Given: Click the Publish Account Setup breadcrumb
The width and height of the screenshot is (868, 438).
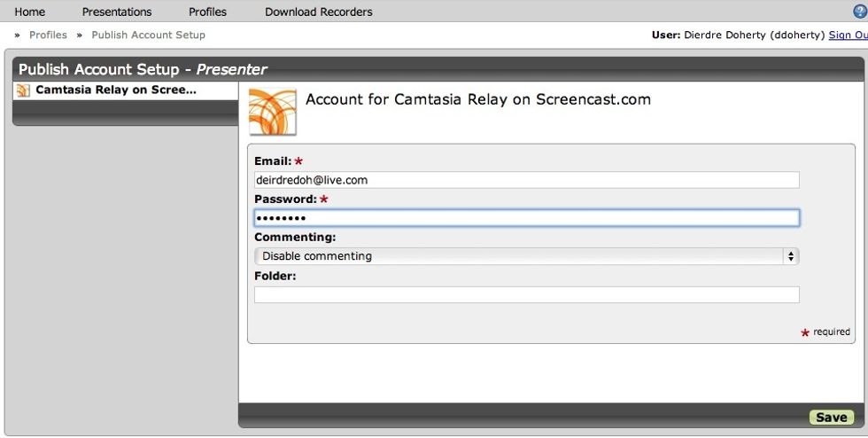Looking at the screenshot, I should click(148, 35).
